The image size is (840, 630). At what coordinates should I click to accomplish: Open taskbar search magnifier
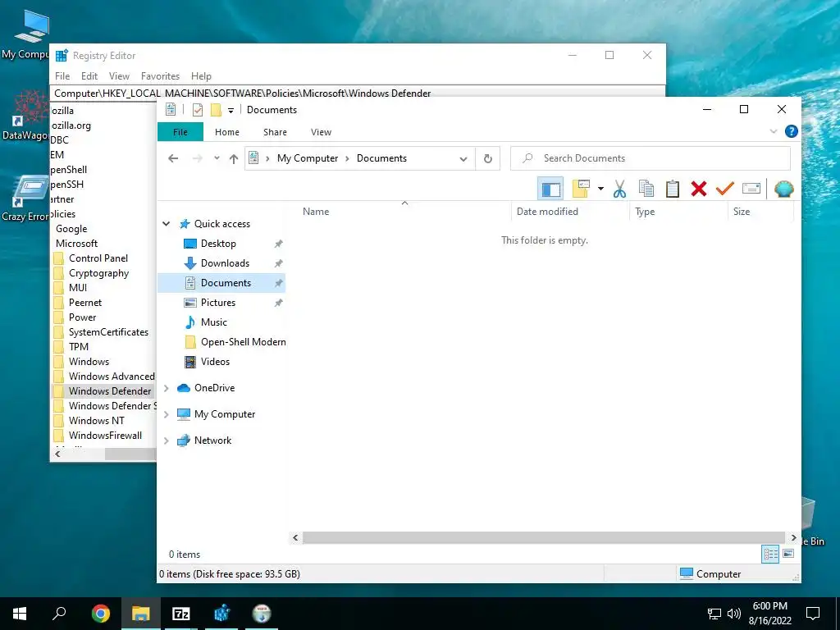tap(59, 614)
